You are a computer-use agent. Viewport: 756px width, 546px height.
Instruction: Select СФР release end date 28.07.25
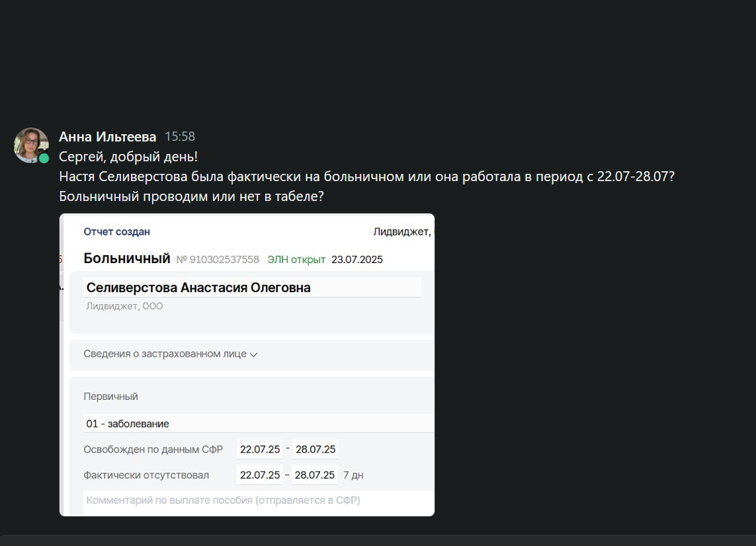tap(315, 449)
